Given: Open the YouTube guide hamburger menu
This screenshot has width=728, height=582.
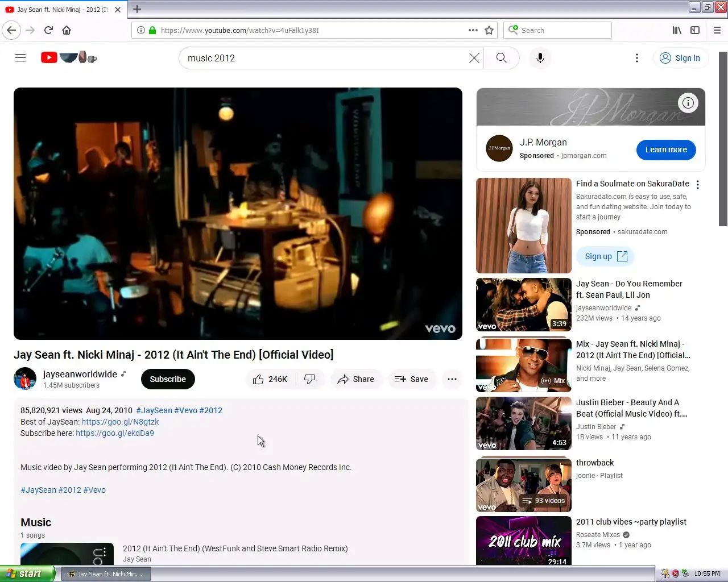Looking at the screenshot, I should coord(20,57).
